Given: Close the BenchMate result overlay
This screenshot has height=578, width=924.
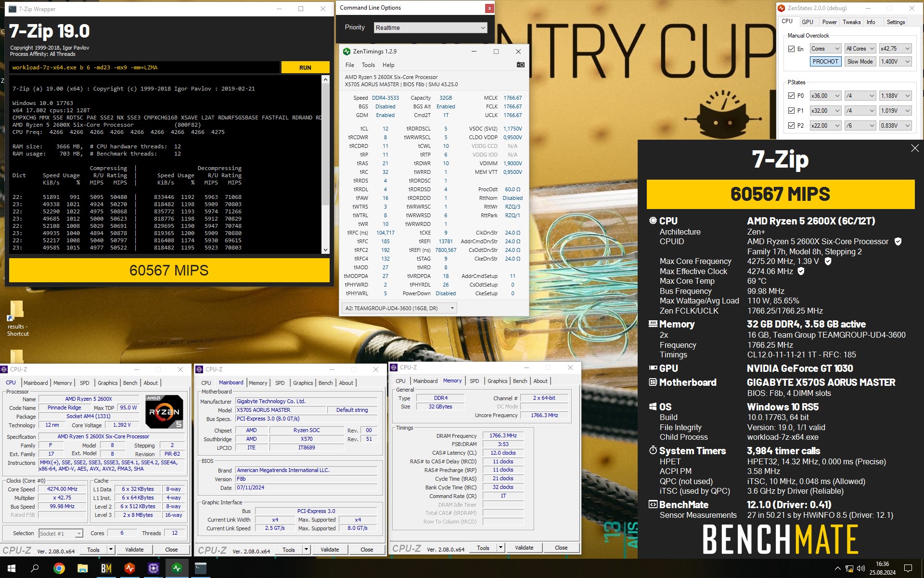Looking at the screenshot, I should click(x=915, y=148).
